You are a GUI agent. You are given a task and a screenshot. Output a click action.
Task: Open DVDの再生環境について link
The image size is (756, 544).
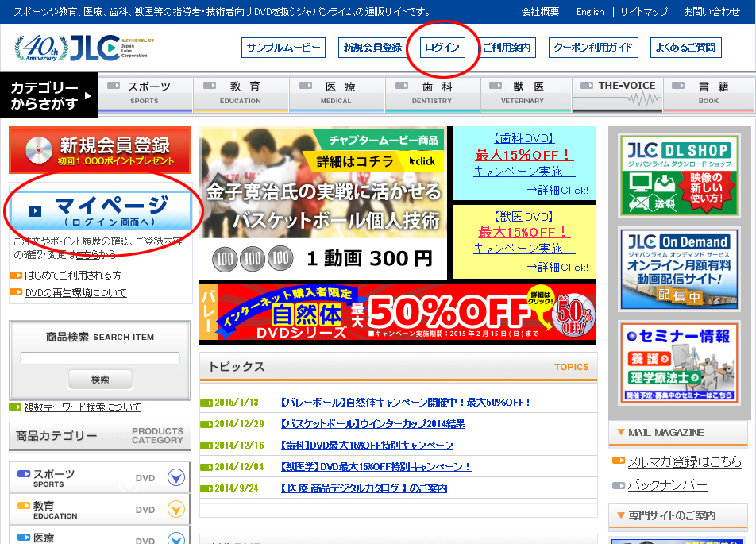click(75, 293)
